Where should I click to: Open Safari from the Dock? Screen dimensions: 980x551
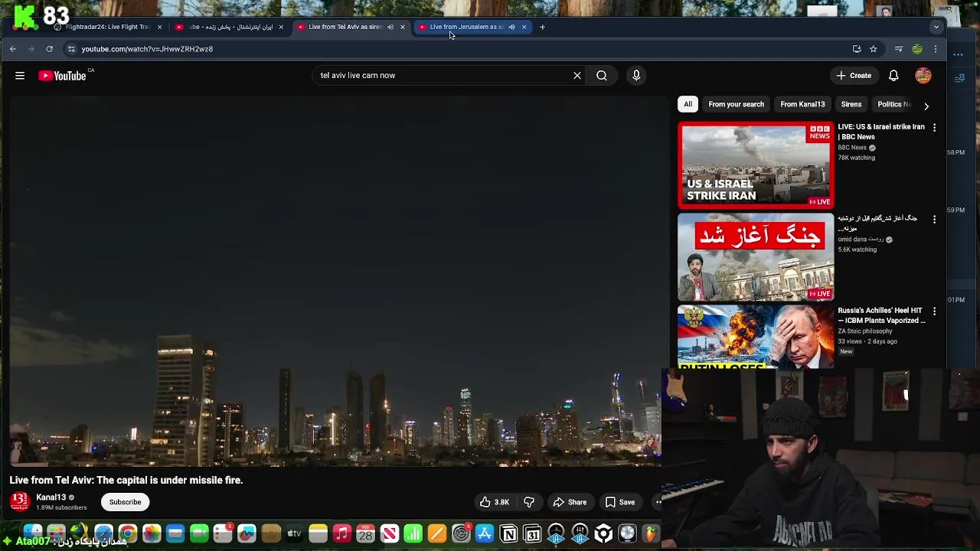pos(103,533)
